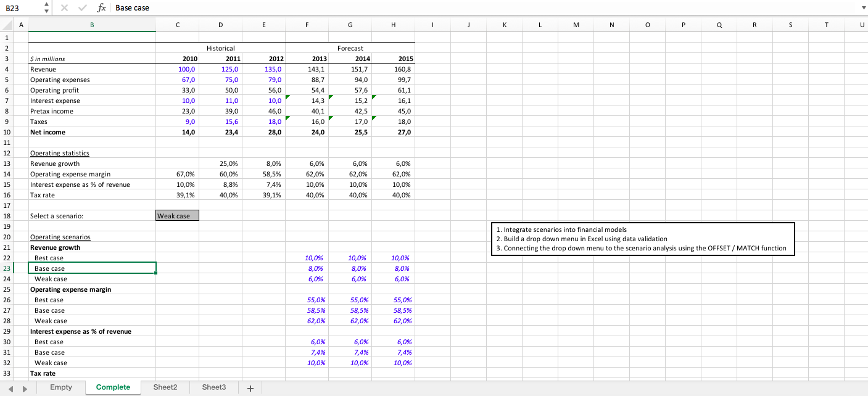This screenshot has width=868, height=396.
Task: Click the Name Box down stepper arrow
Action: [46, 10]
